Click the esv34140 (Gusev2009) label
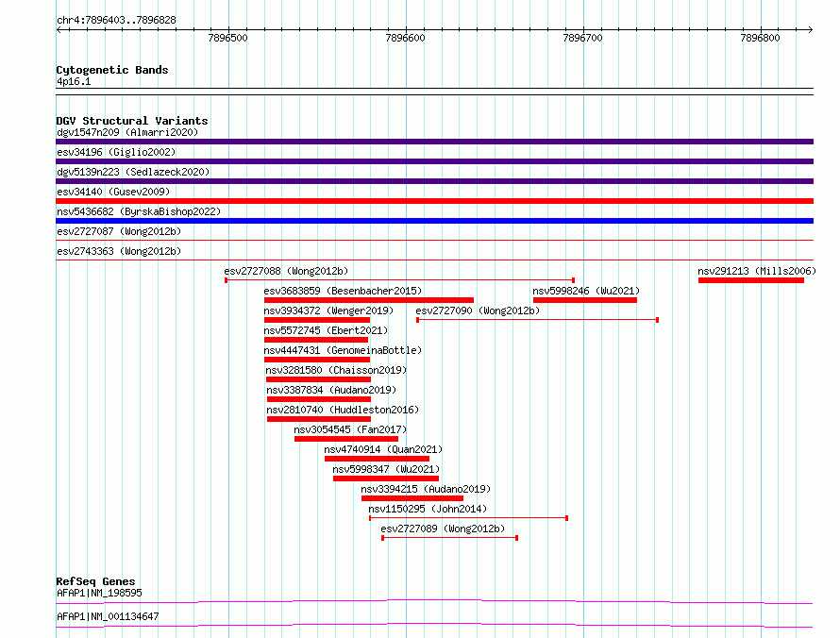This screenshot has width=840, height=638. [113, 192]
